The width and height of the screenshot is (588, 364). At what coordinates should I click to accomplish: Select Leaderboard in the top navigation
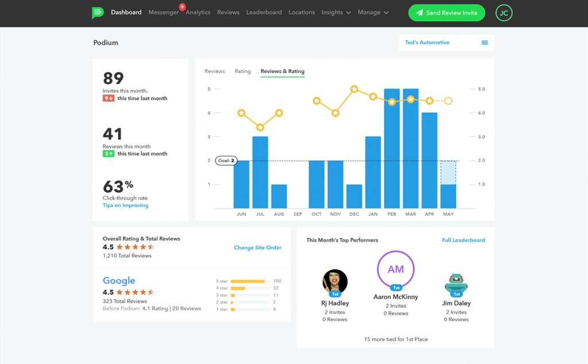[264, 12]
